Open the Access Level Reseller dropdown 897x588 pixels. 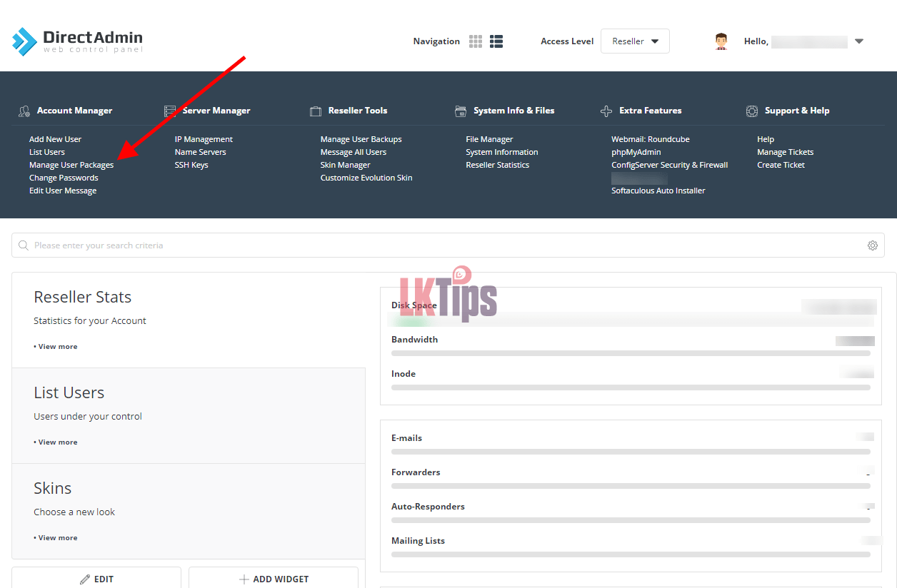[635, 41]
